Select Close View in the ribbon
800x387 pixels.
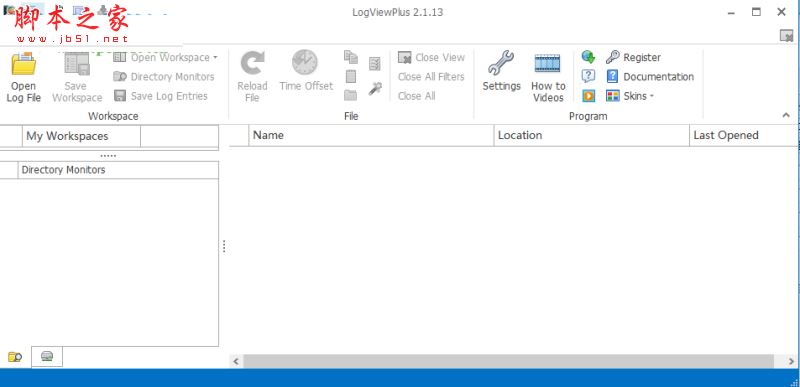(432, 57)
